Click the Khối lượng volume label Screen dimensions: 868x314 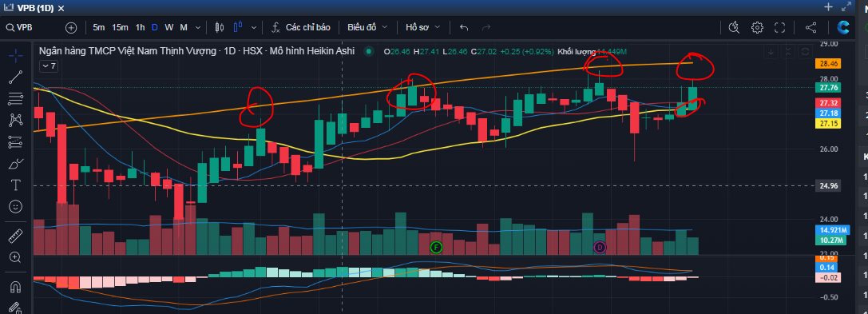tap(577, 51)
